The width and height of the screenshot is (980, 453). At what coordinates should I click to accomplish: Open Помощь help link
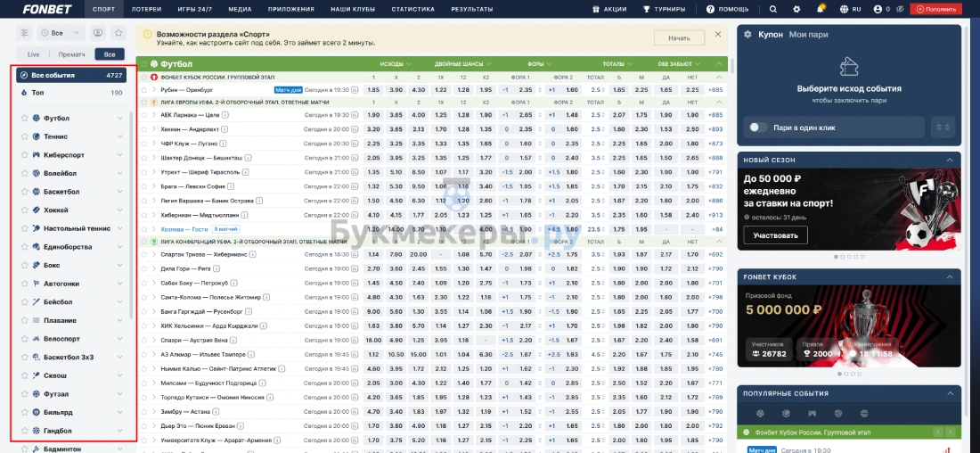click(728, 10)
